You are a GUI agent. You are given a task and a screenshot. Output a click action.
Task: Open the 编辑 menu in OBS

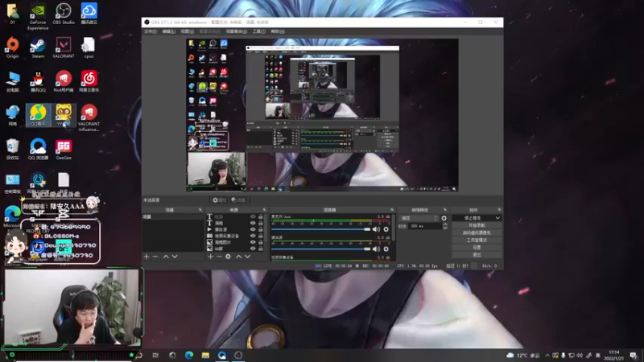click(168, 31)
